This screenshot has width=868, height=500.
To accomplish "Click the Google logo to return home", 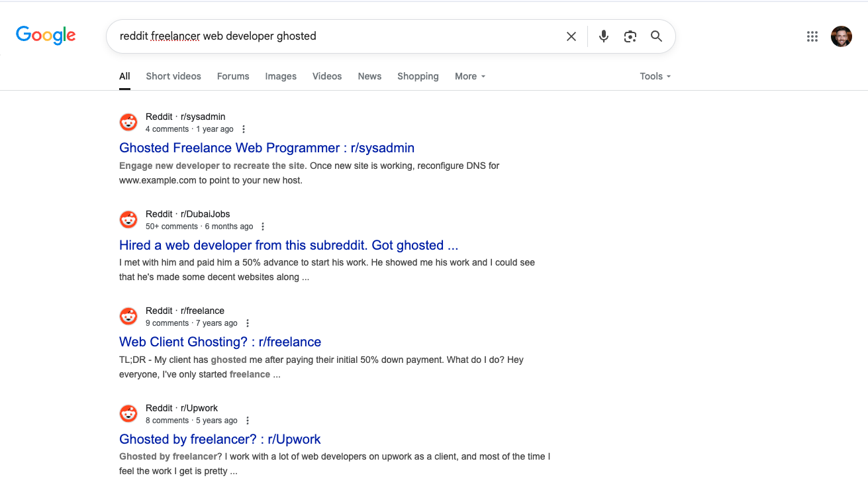I will 45,35.
